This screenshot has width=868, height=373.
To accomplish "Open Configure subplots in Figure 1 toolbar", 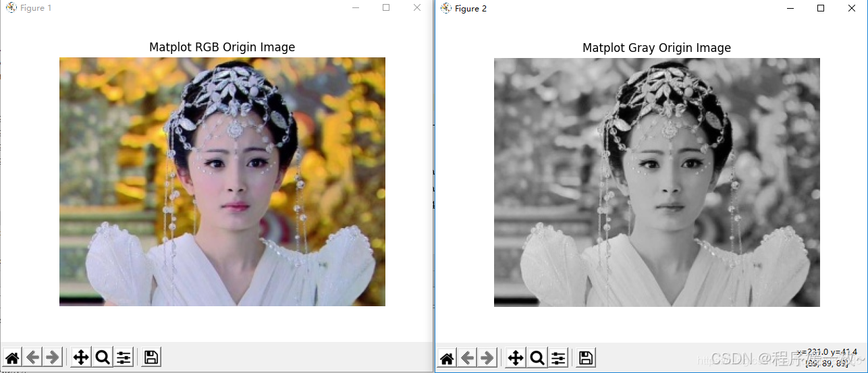I will pyautogui.click(x=124, y=357).
